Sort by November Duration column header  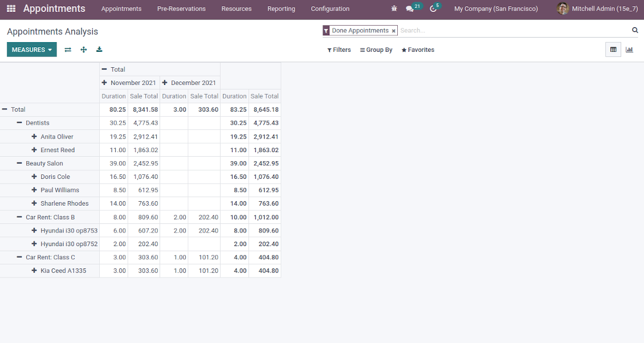[114, 96]
